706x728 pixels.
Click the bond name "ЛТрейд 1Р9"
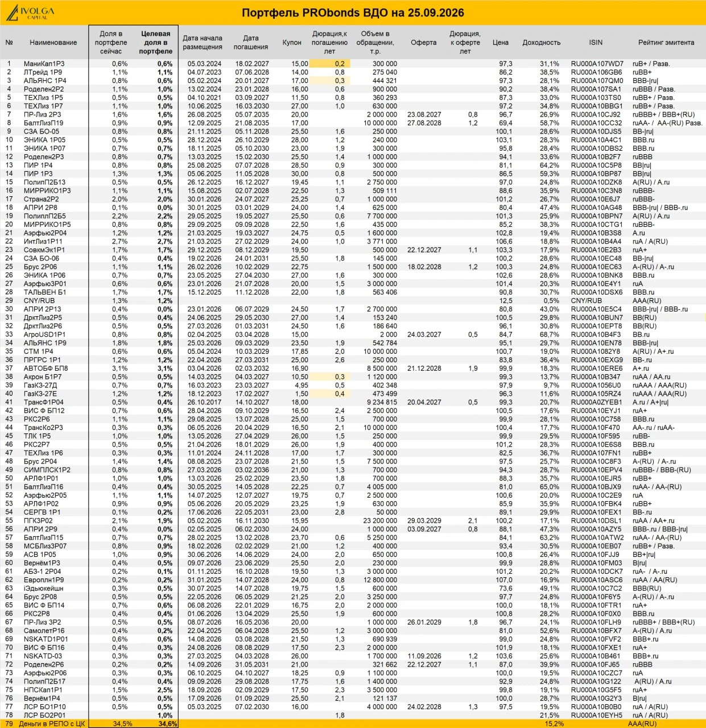(43, 72)
